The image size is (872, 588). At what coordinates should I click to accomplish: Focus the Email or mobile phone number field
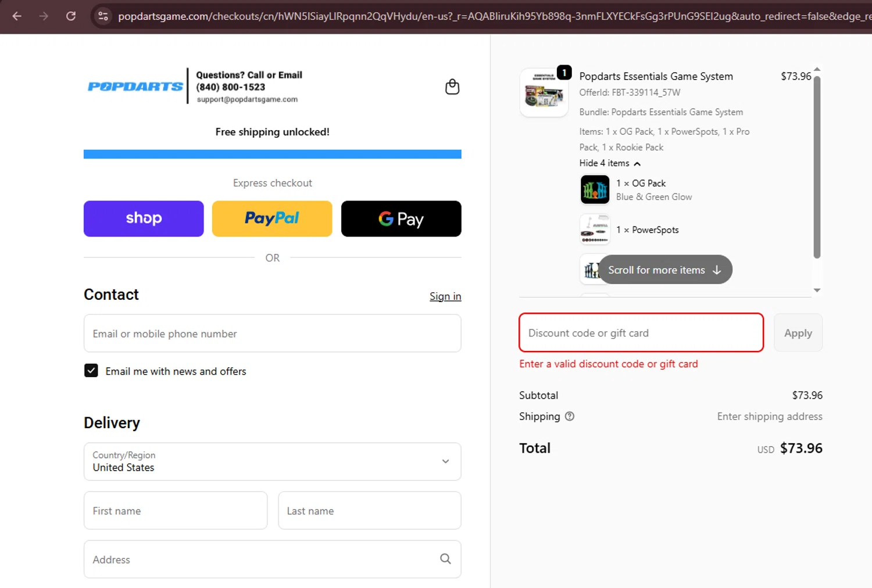tap(272, 334)
